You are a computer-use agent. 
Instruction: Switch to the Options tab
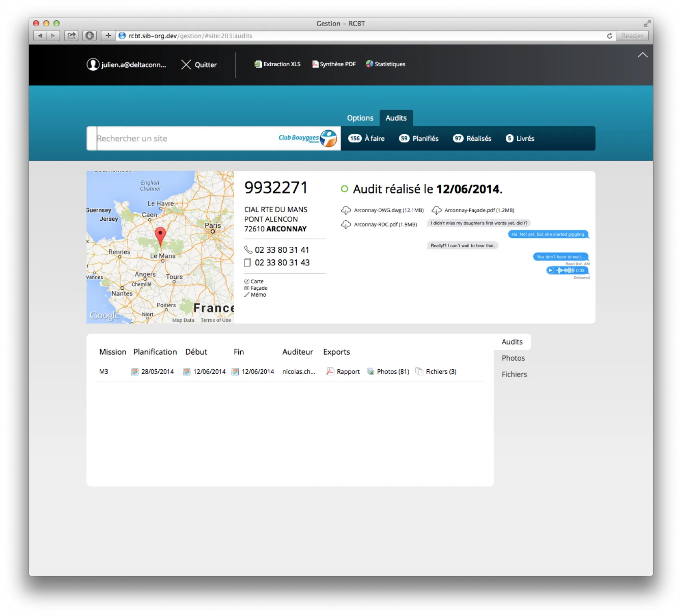pyautogui.click(x=360, y=118)
